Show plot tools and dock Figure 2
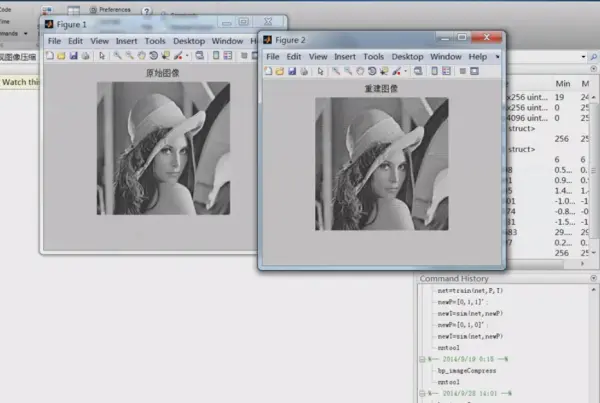The image size is (600, 403). point(474,71)
